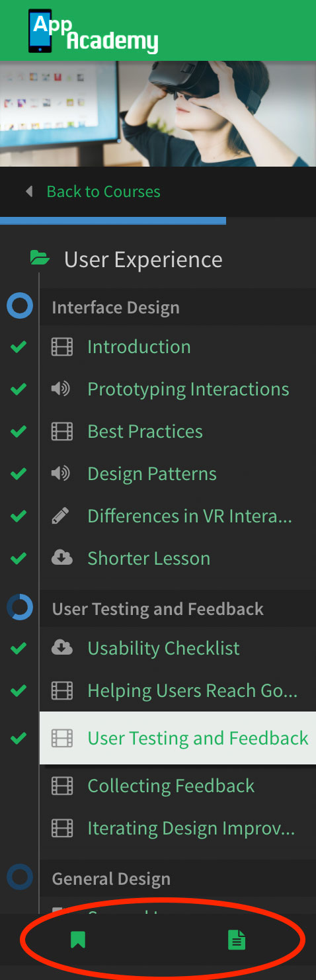Screen dimensions: 316x980
Task: Click the speaker icon beside Prototyping Interactions
Action: (61, 389)
